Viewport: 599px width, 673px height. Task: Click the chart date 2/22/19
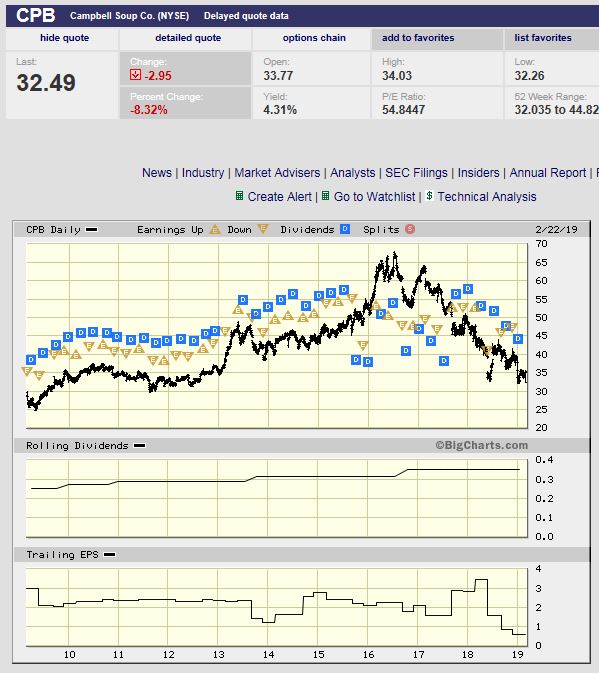[556, 230]
